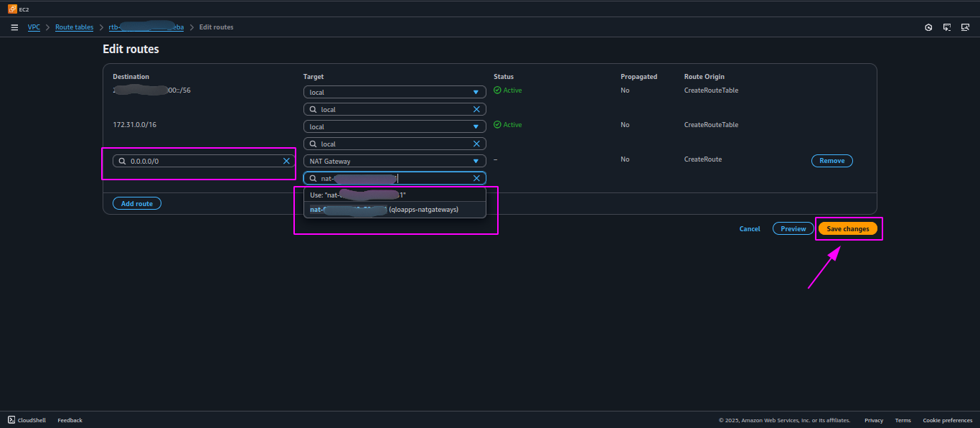
Task: Click the orange EC2 service icon
Action: [x=12, y=9]
